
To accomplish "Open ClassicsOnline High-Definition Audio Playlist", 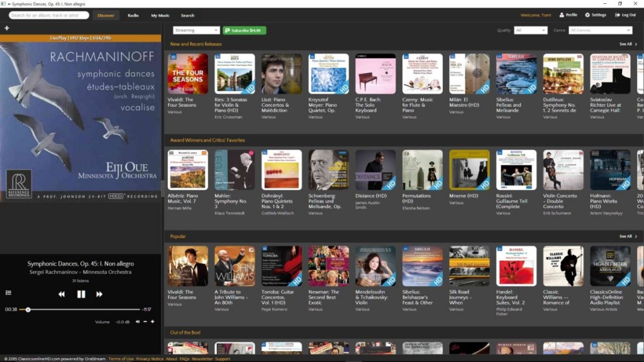I will click(x=610, y=266).
